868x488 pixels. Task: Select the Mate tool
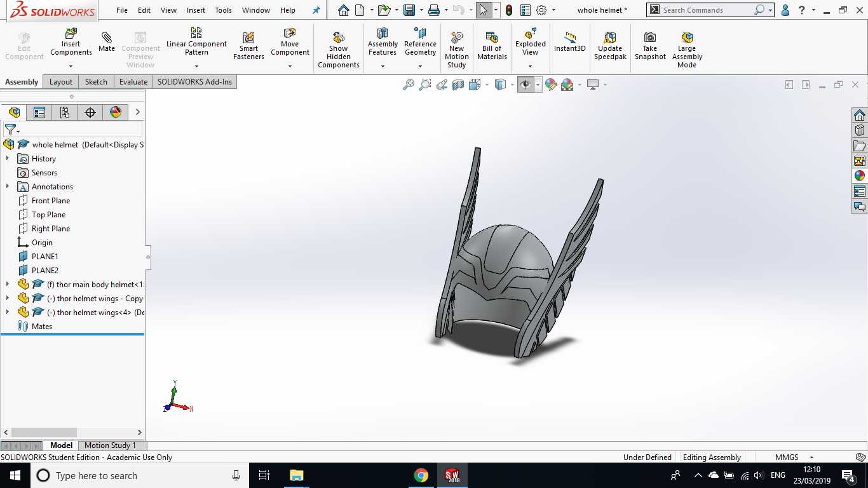[107, 41]
